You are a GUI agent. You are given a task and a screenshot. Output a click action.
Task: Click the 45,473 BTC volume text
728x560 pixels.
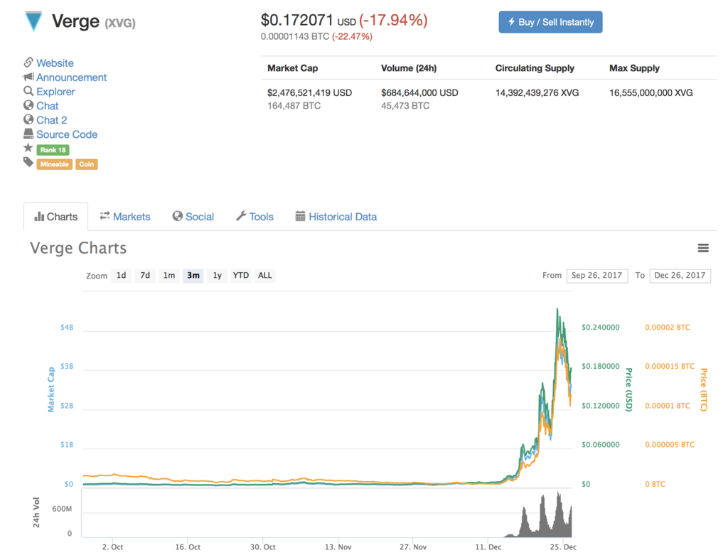click(x=405, y=106)
